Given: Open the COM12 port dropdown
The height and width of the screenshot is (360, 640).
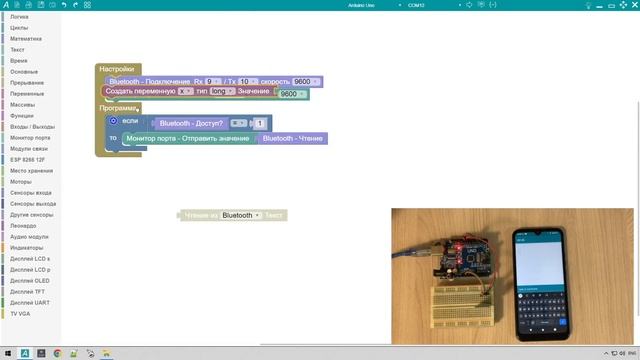Looking at the screenshot, I should click(434, 5).
